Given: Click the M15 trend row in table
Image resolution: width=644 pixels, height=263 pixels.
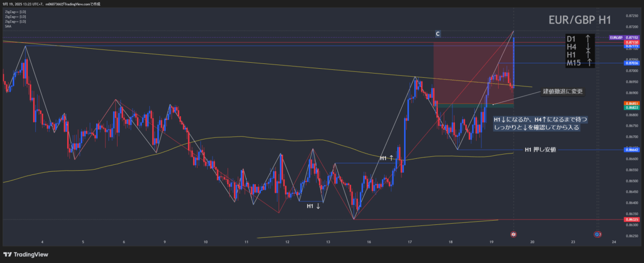Looking at the screenshot, I should [x=580, y=63].
